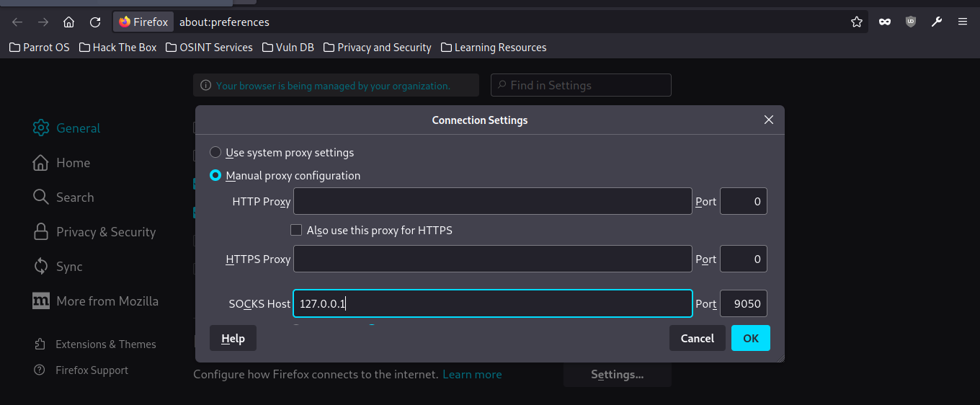
Task: Open the Firefox hamburger application menu
Action: [963, 22]
